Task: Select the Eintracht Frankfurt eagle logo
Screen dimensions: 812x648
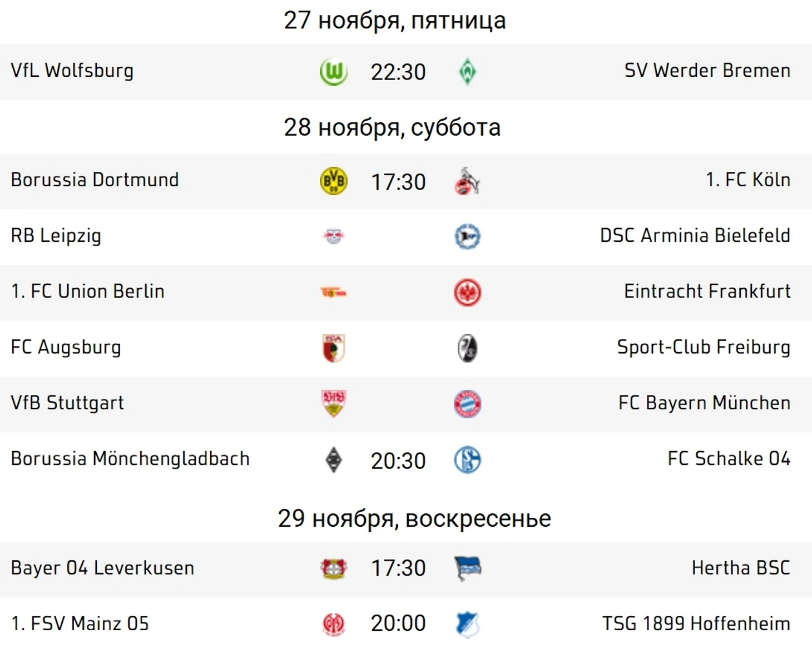Action: coord(467,293)
